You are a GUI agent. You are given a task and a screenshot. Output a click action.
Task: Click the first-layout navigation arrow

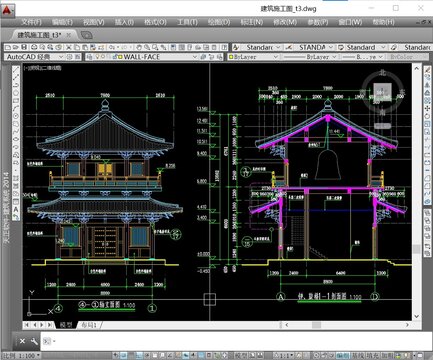tap(27, 325)
